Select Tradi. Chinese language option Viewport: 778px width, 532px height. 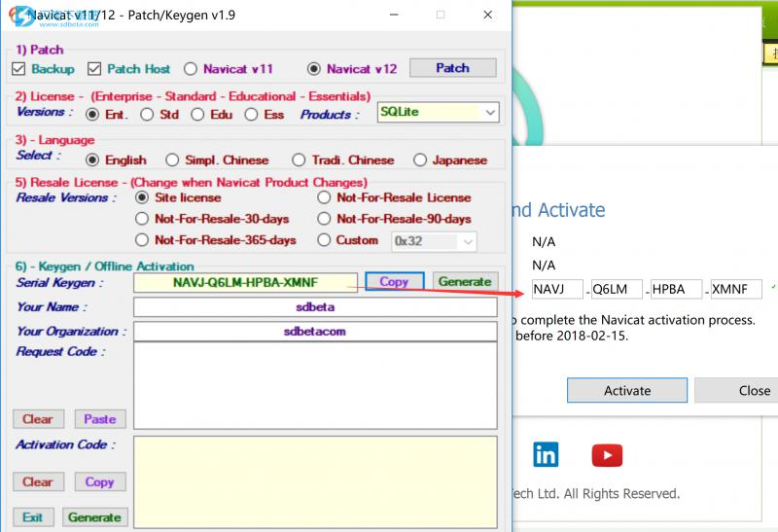click(x=299, y=160)
